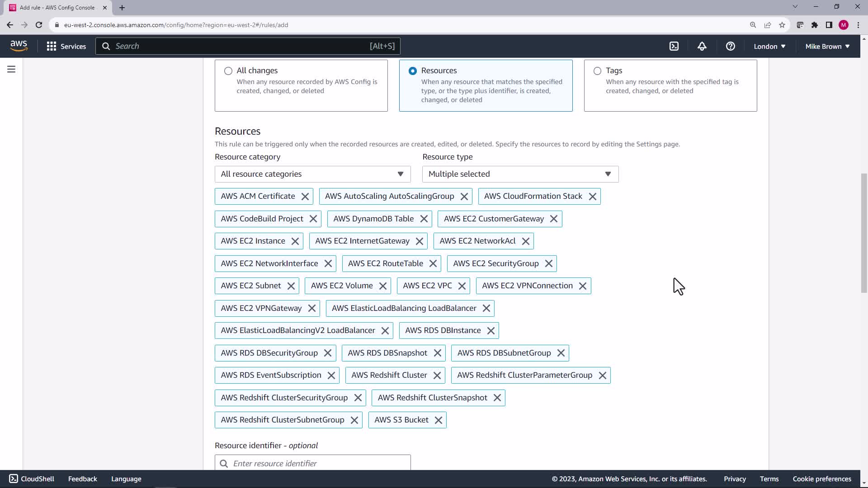868x488 pixels.
Task: Click the page vertical scrollbar thumb
Action: (863, 233)
